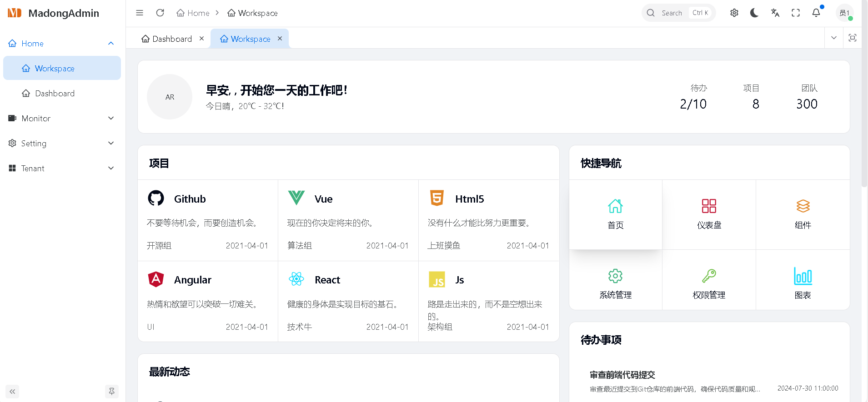Select Dashboard in the sidebar
Screen dimensions: 868x402
55,93
